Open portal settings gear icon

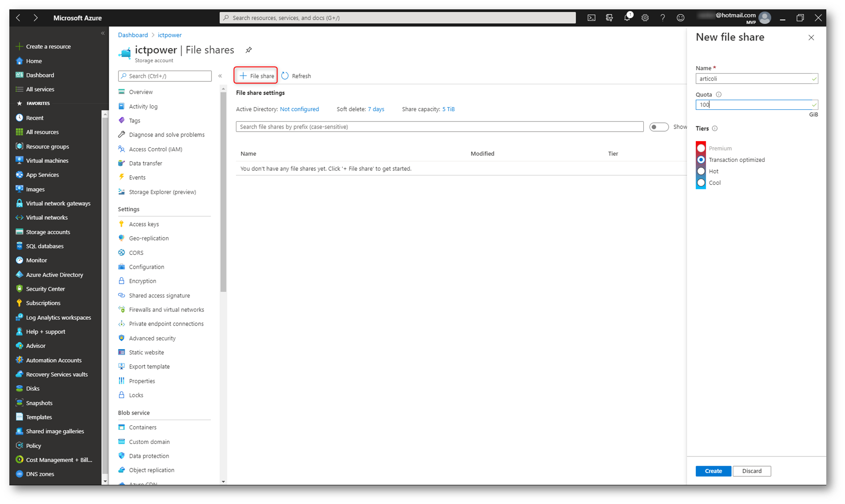click(x=645, y=18)
